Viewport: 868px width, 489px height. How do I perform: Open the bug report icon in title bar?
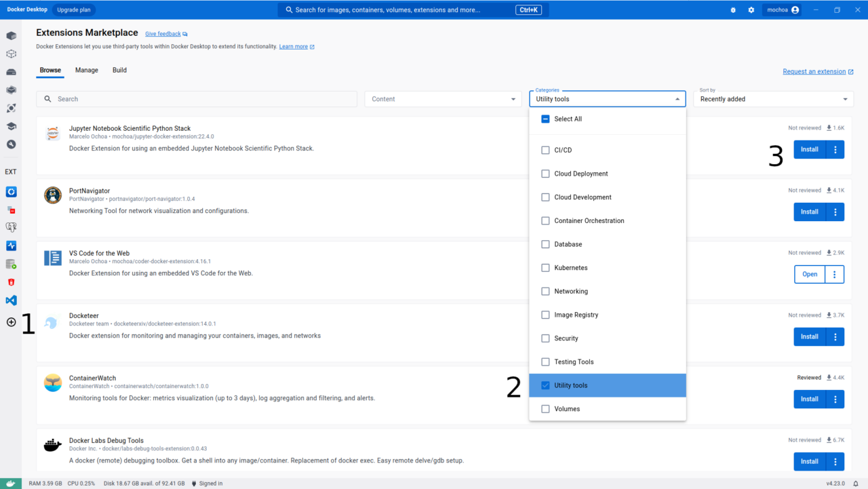(x=732, y=9)
